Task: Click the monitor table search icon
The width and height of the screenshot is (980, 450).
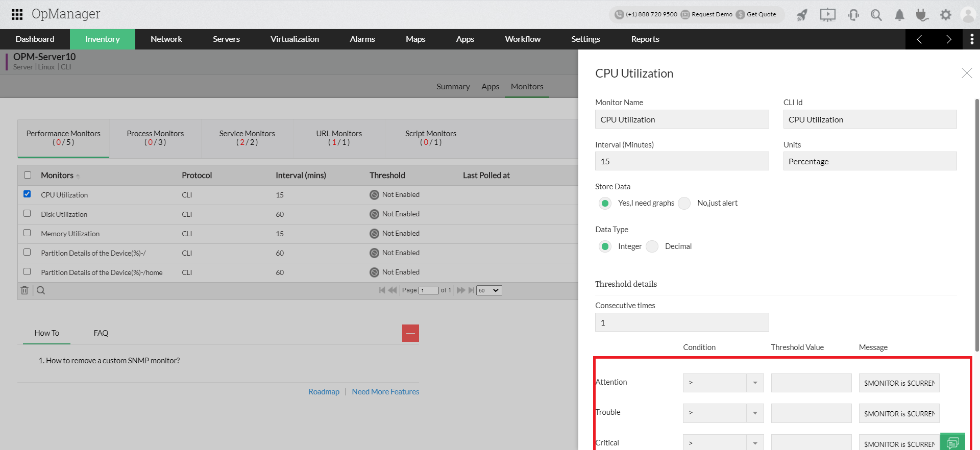Action: pyautogui.click(x=41, y=290)
